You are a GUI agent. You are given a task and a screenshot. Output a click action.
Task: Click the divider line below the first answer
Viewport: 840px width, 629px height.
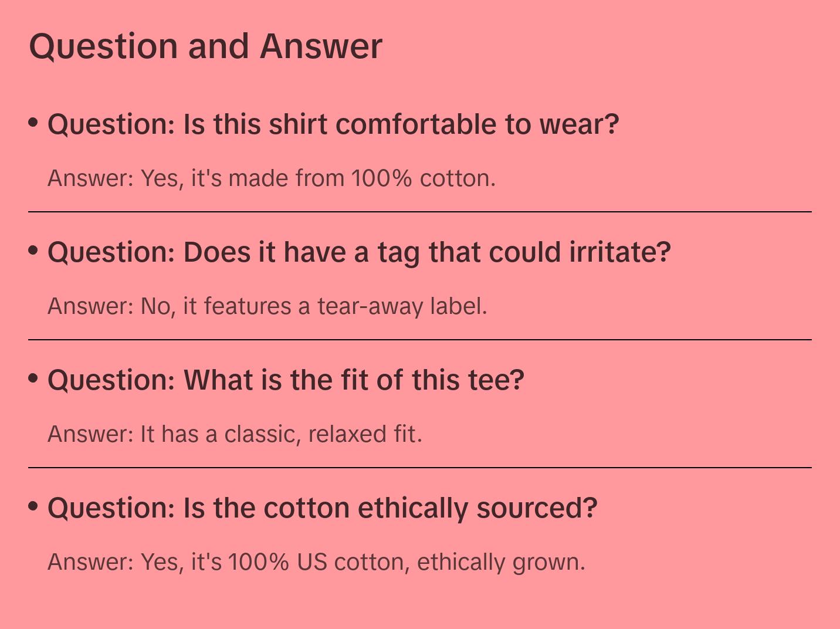[420, 212]
